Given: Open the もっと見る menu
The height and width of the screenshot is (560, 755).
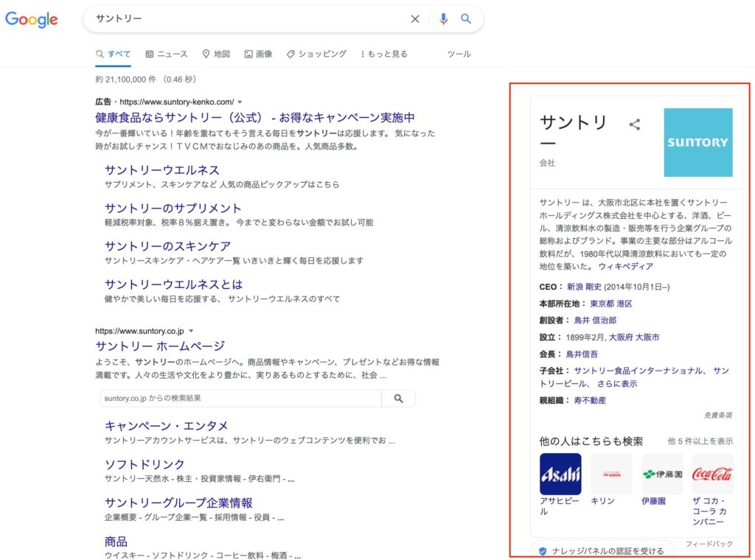Looking at the screenshot, I should pyautogui.click(x=383, y=54).
